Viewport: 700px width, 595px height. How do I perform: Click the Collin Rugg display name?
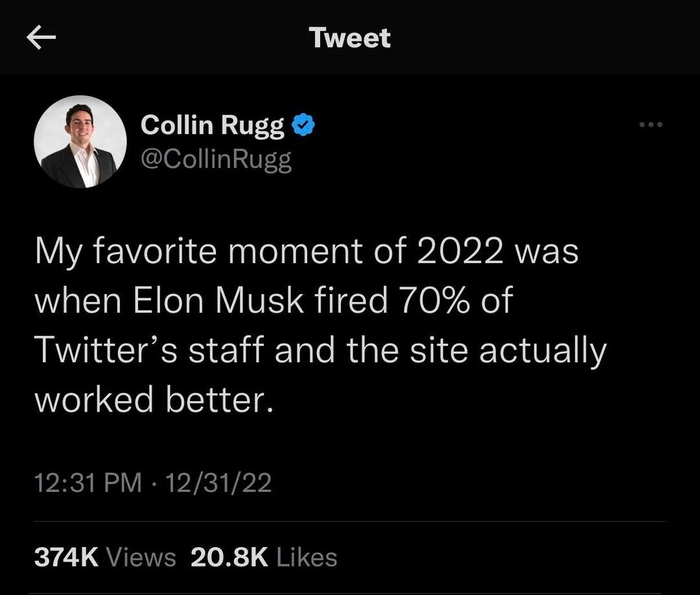pyautogui.click(x=211, y=124)
